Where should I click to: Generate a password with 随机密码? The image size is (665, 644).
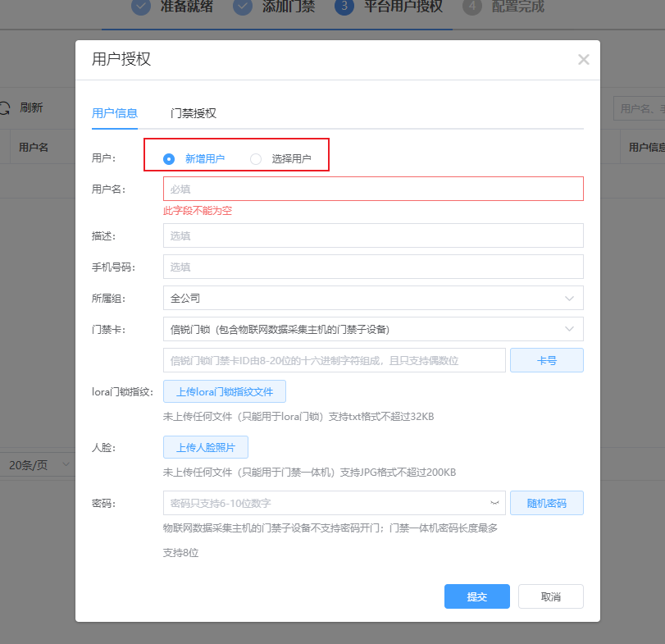coord(547,503)
